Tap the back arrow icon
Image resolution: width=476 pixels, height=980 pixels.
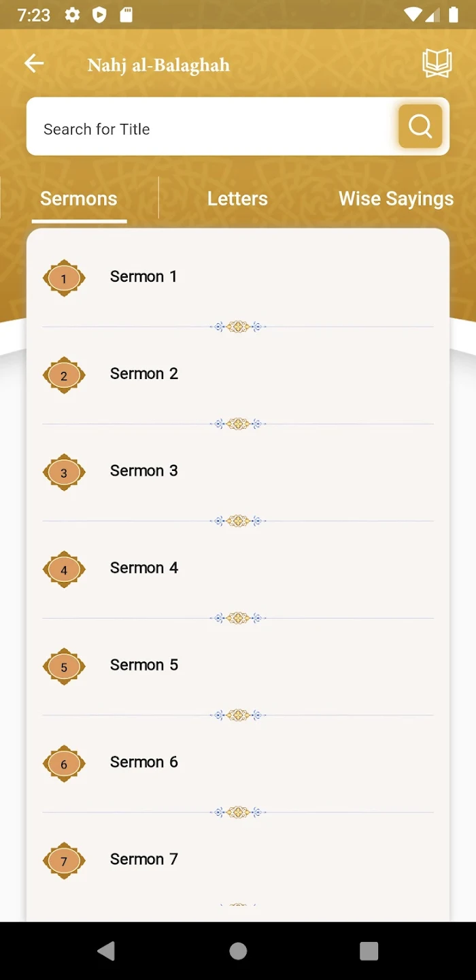pyautogui.click(x=34, y=64)
